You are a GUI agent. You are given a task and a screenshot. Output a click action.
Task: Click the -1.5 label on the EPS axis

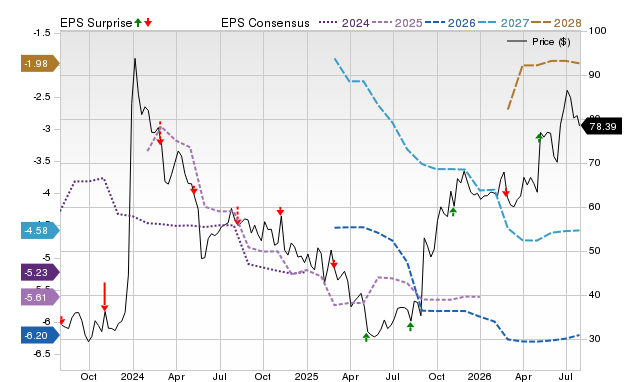[x=42, y=33]
